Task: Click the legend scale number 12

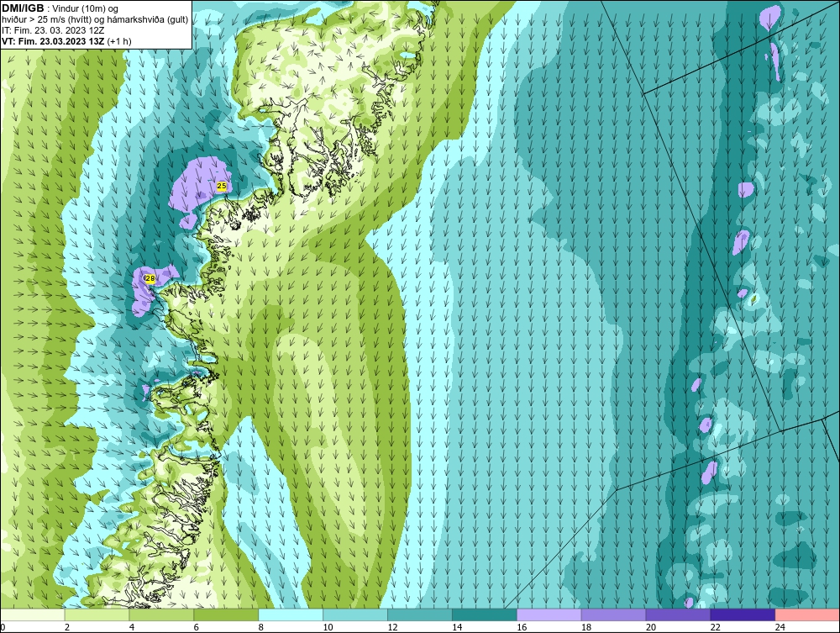Action: 392,627
